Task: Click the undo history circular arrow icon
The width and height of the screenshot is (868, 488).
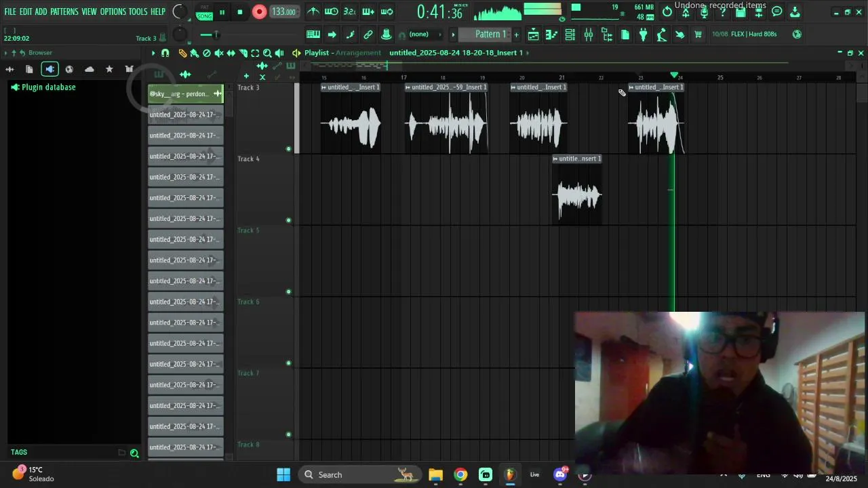Action: (x=667, y=12)
